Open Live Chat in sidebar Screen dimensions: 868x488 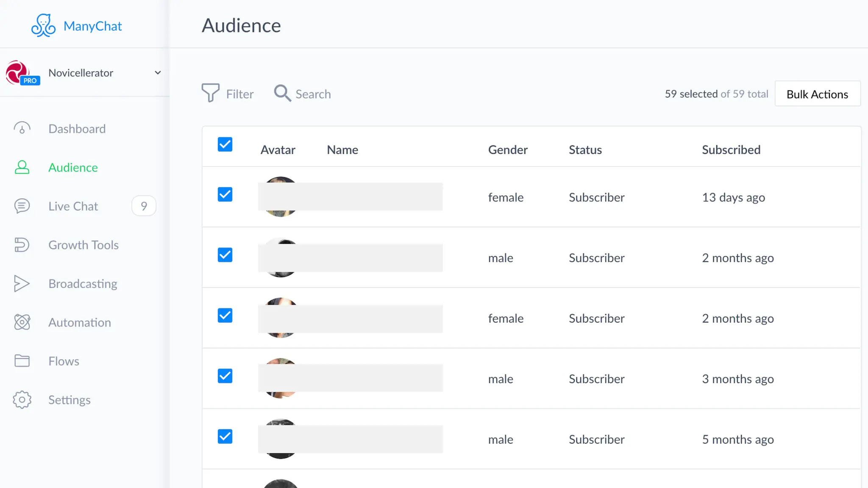[73, 206]
